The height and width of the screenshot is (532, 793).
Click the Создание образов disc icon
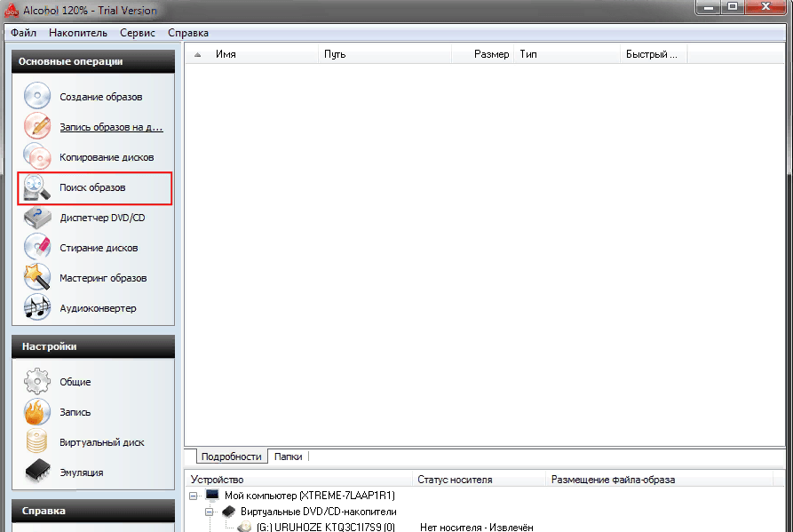(x=37, y=96)
